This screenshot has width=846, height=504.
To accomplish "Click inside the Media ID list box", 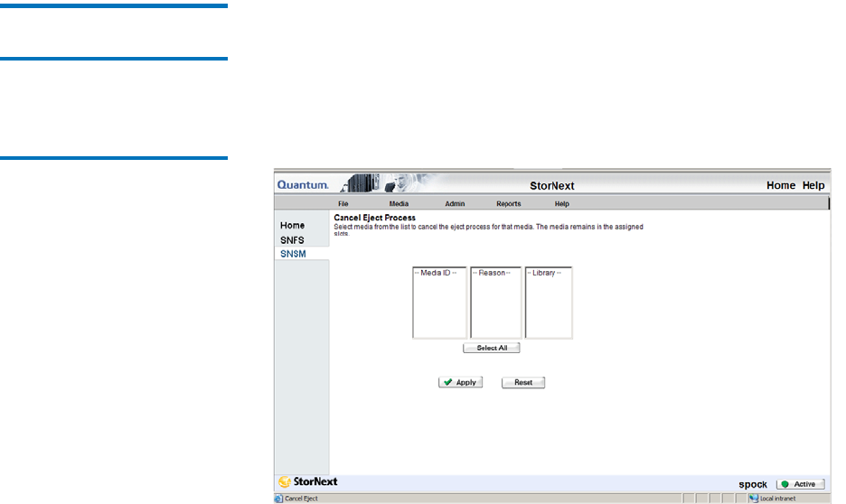I will pyautogui.click(x=439, y=303).
